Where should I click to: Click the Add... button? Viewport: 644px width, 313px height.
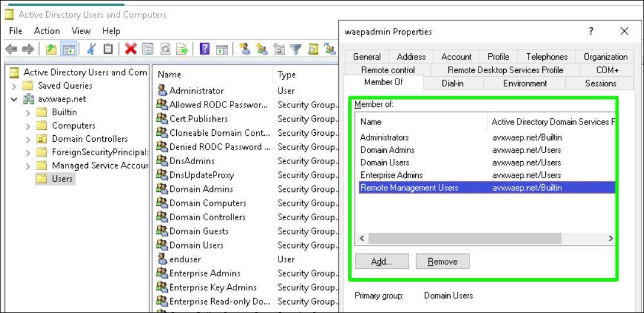click(x=382, y=261)
